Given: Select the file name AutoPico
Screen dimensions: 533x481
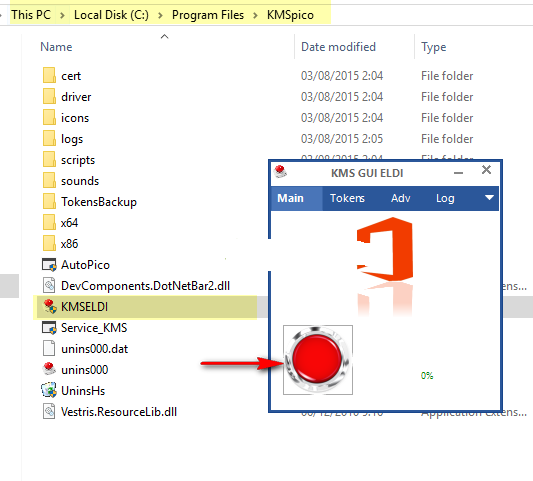Looking at the screenshot, I should point(85,265).
